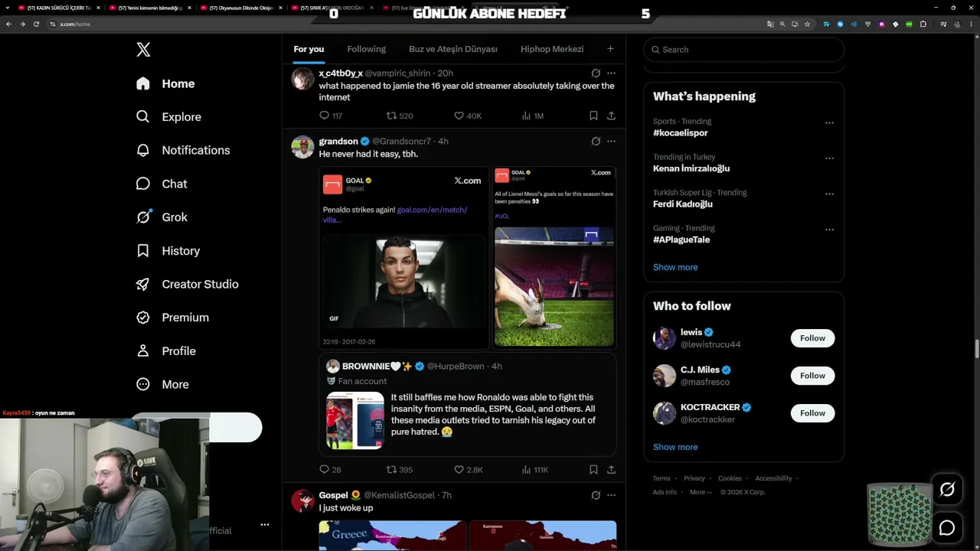Launch Grok from the sidebar icon
The width and height of the screenshot is (980, 551).
[143, 217]
